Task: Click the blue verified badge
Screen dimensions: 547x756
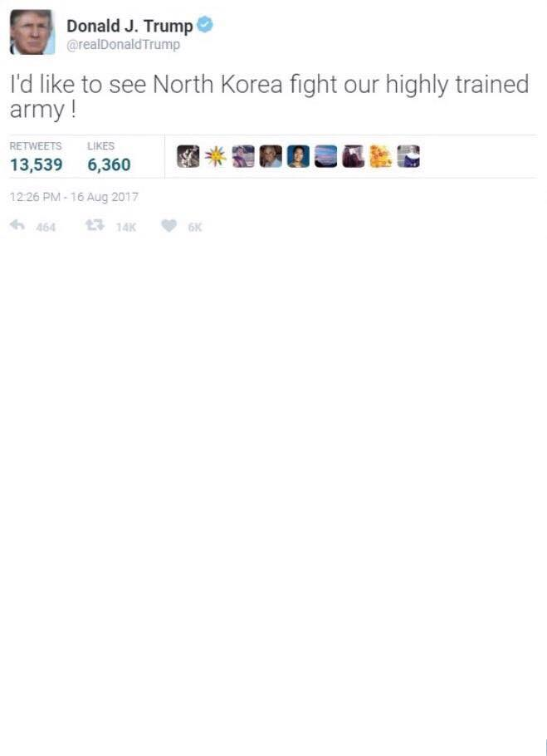Action: pos(205,24)
